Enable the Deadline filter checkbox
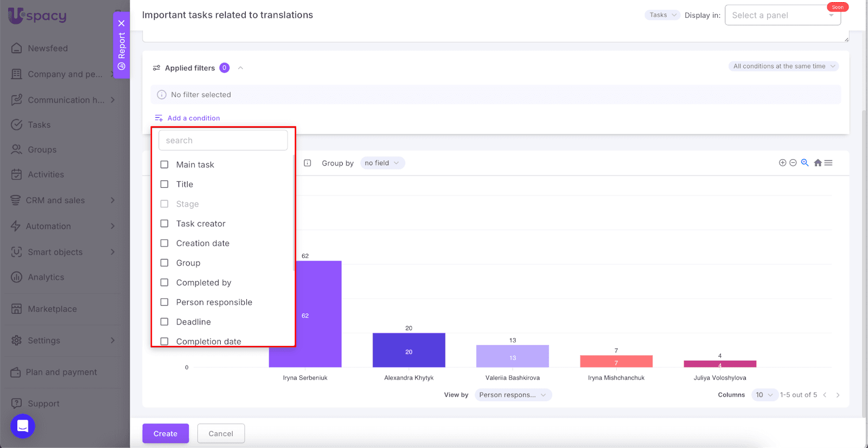 point(164,321)
